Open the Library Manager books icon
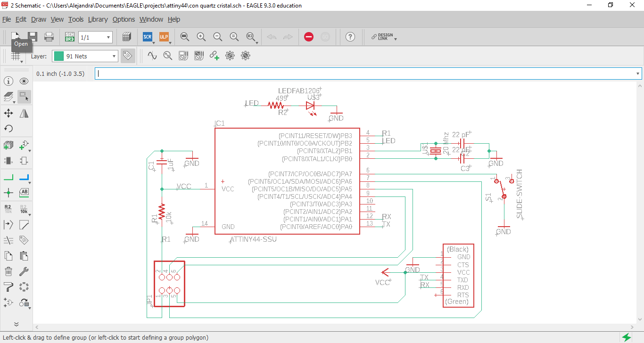 click(x=126, y=36)
